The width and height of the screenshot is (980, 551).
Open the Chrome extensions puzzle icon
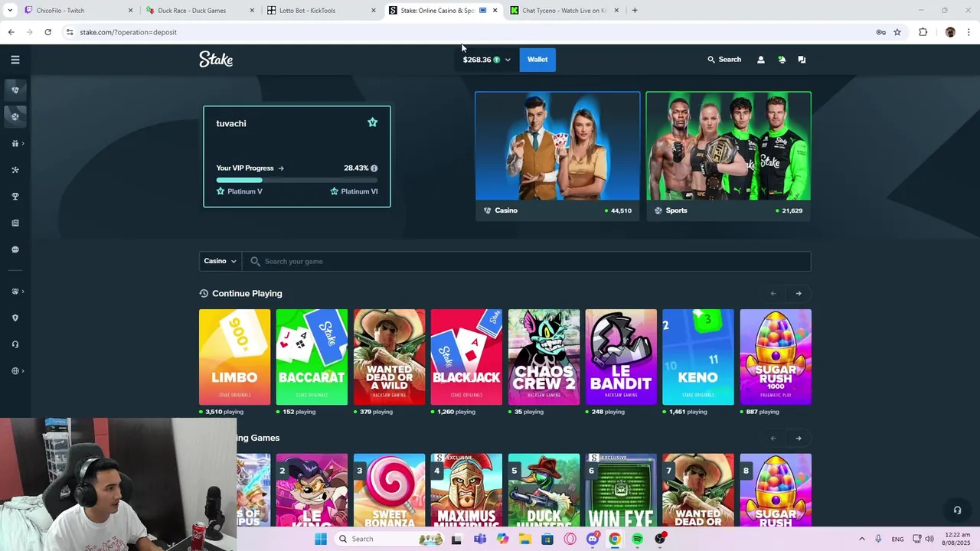(x=923, y=32)
